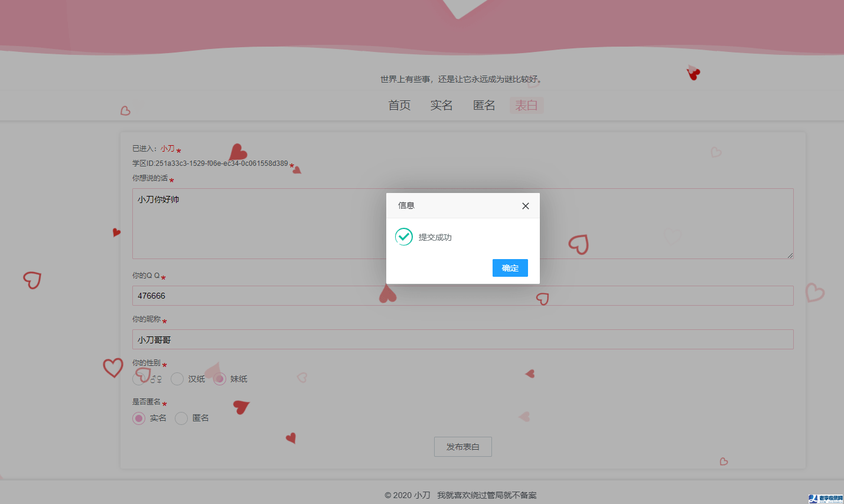Select the 匿名 option under 是否匿名
Image resolution: width=844 pixels, height=504 pixels.
click(x=181, y=418)
